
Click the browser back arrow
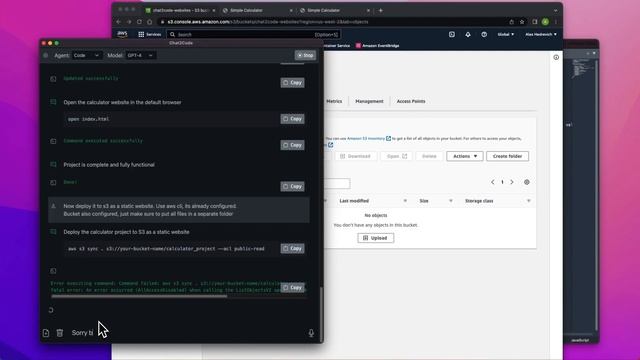click(x=118, y=22)
